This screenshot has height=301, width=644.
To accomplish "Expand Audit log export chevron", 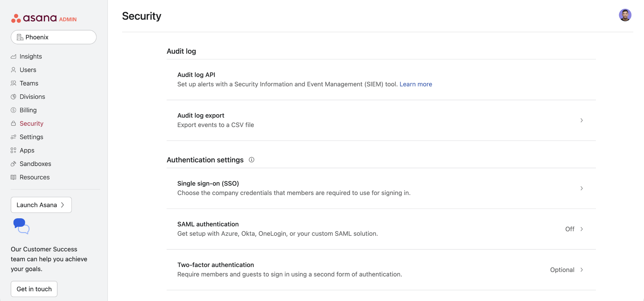I will (581, 120).
